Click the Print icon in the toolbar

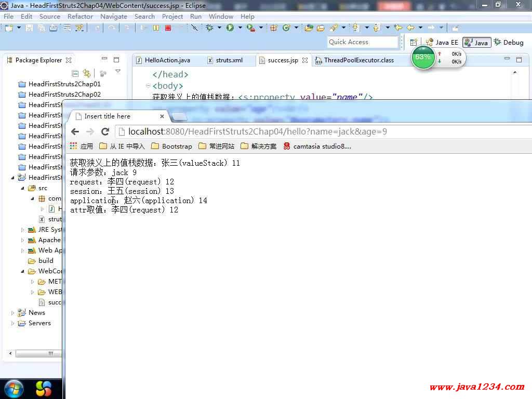[x=54, y=28]
